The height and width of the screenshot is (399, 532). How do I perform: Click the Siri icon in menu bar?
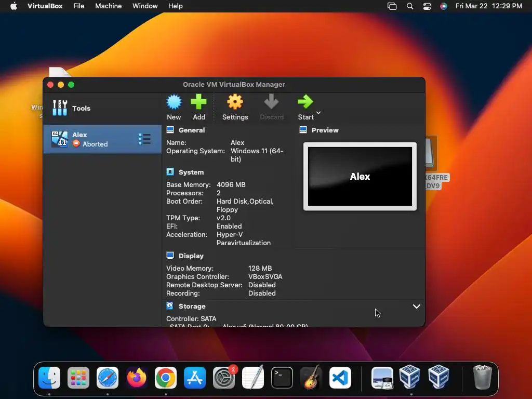tap(444, 6)
